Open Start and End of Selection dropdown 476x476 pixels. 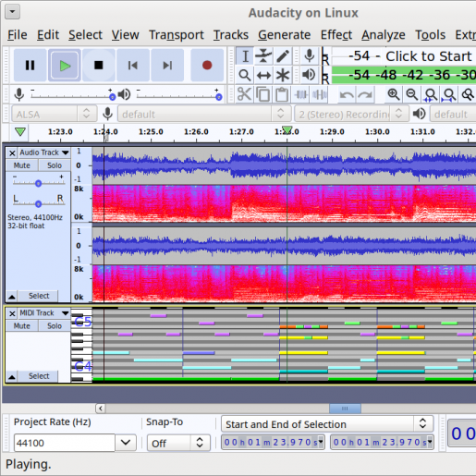tap(327, 424)
